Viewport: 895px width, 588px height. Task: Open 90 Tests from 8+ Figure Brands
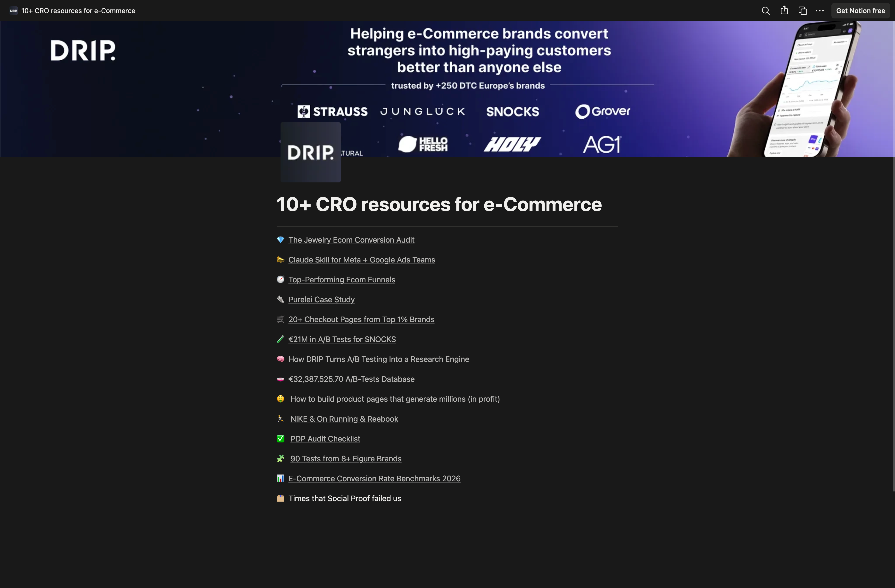pos(346,459)
